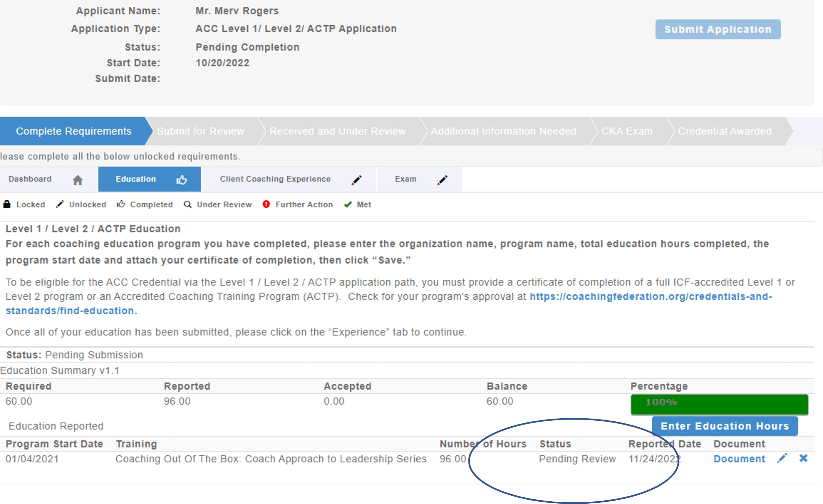
Task: Edit the education entry with pencil icon
Action: 782,458
